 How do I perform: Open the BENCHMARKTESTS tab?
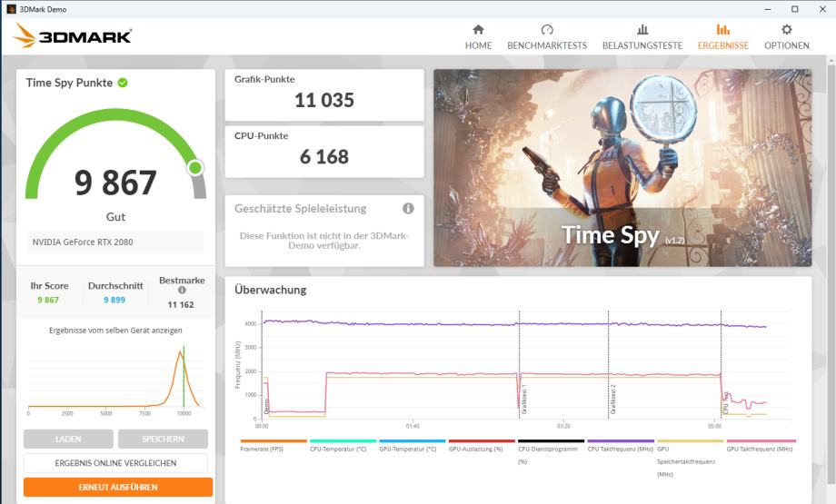pos(547,37)
